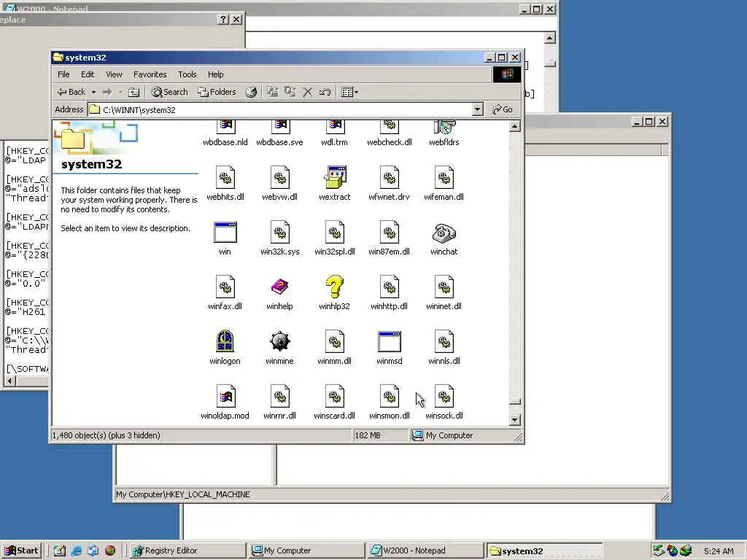Click the History toolbar icon

coord(251,92)
